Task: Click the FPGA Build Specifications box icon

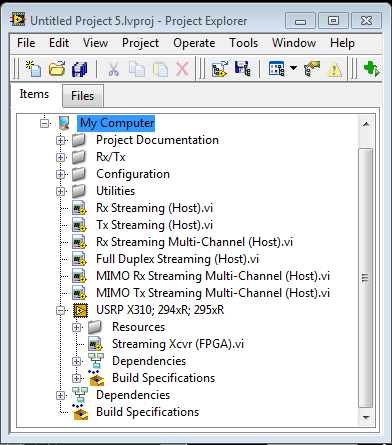Action: [x=96, y=377]
